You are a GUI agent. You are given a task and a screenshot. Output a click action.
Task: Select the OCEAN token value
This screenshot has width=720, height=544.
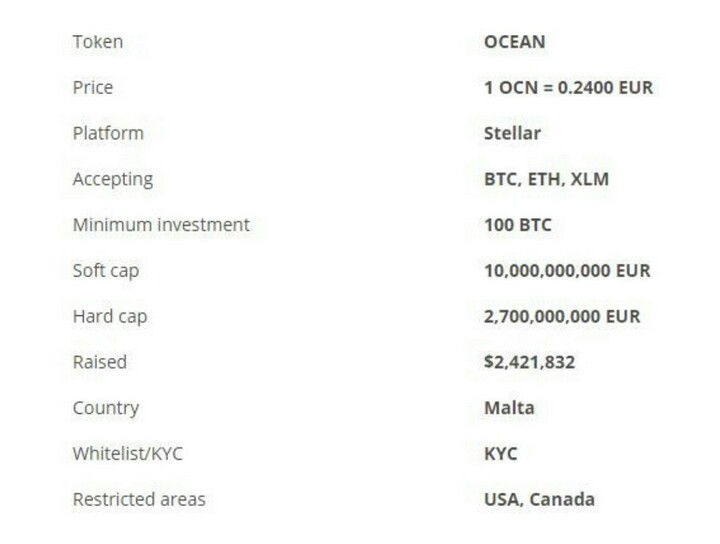(x=515, y=42)
